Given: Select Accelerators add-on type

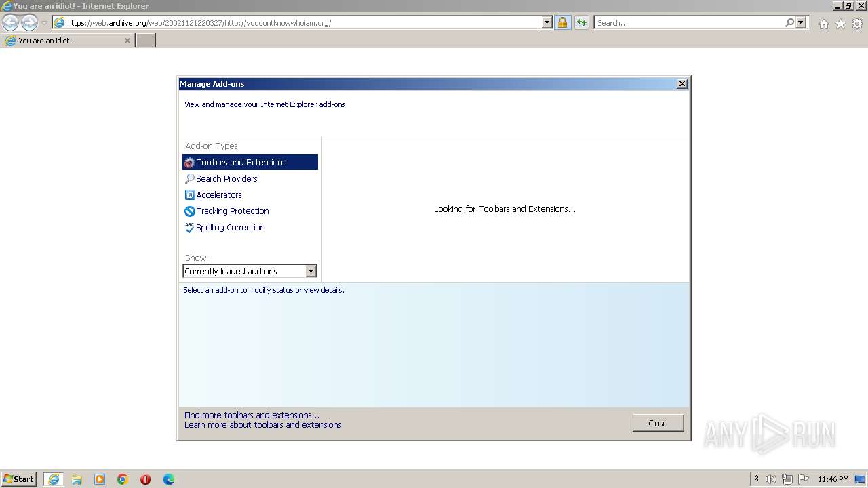Looking at the screenshot, I should tap(250, 195).
